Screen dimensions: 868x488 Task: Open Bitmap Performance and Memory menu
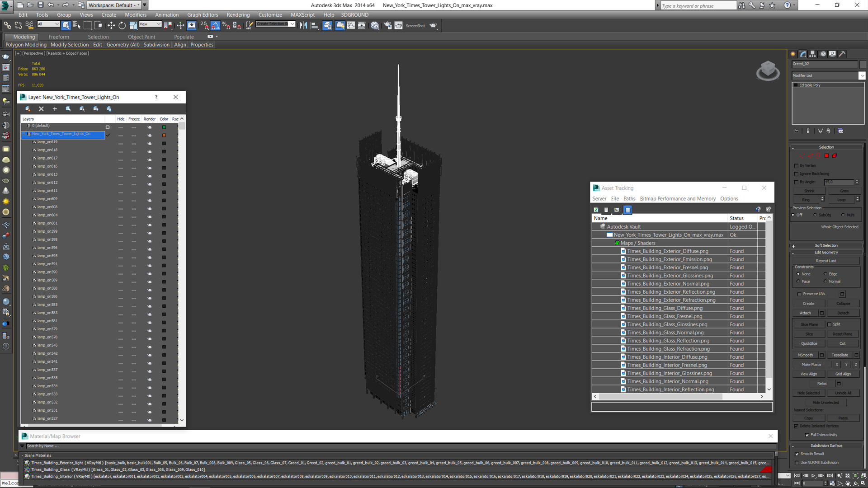tap(678, 199)
